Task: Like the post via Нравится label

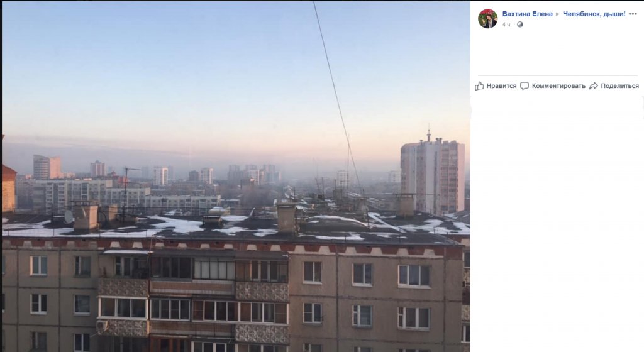Action: pos(501,85)
